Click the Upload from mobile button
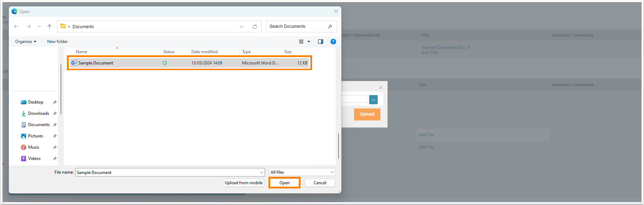The width and height of the screenshot is (644, 205). (243, 183)
